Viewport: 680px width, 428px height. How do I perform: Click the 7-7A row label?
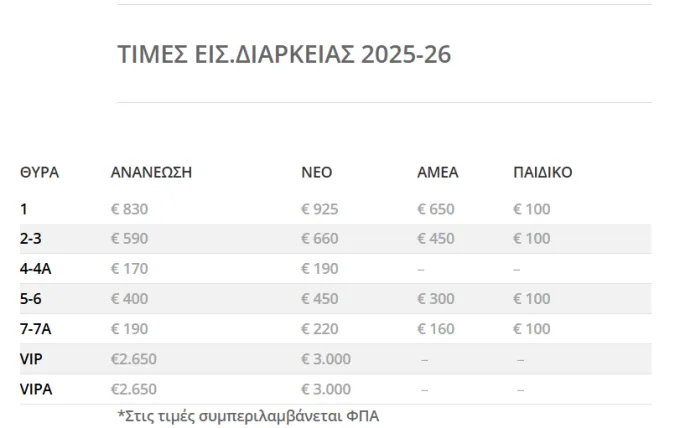pyautogui.click(x=36, y=329)
